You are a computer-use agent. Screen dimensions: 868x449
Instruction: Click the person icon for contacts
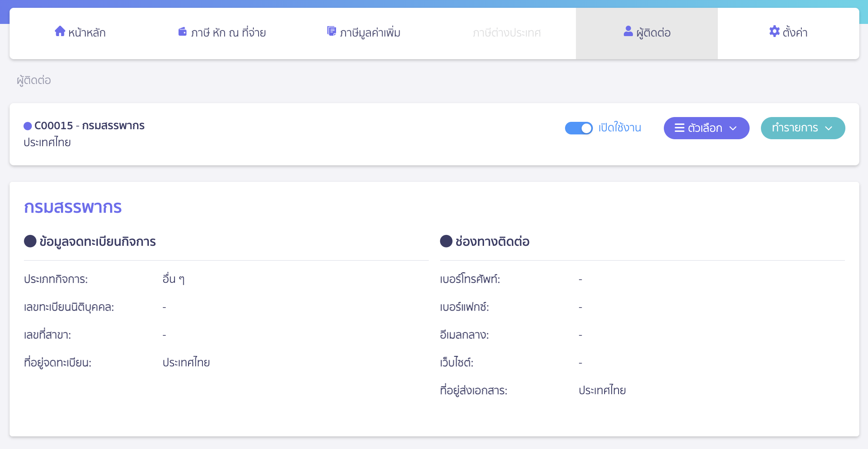[x=628, y=31]
